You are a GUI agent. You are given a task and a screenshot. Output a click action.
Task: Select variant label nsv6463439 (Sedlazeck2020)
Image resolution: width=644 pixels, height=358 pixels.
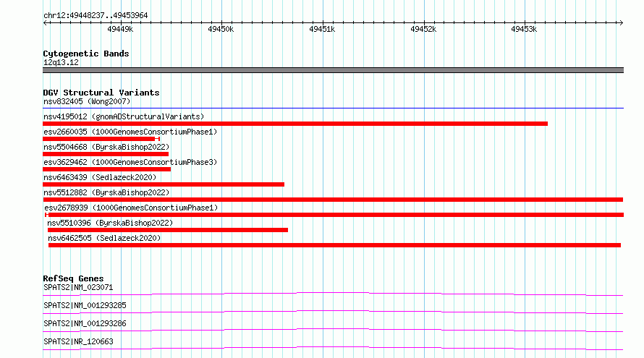click(100, 177)
